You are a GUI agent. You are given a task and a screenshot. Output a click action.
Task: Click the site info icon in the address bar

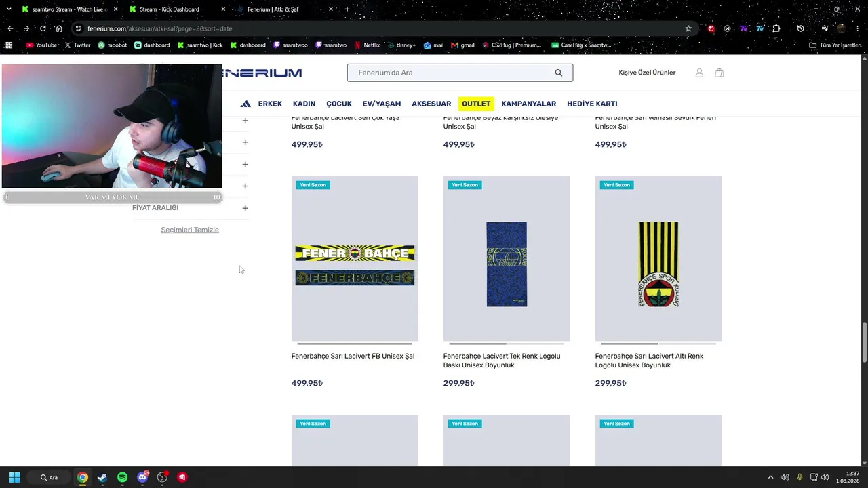[x=79, y=28]
